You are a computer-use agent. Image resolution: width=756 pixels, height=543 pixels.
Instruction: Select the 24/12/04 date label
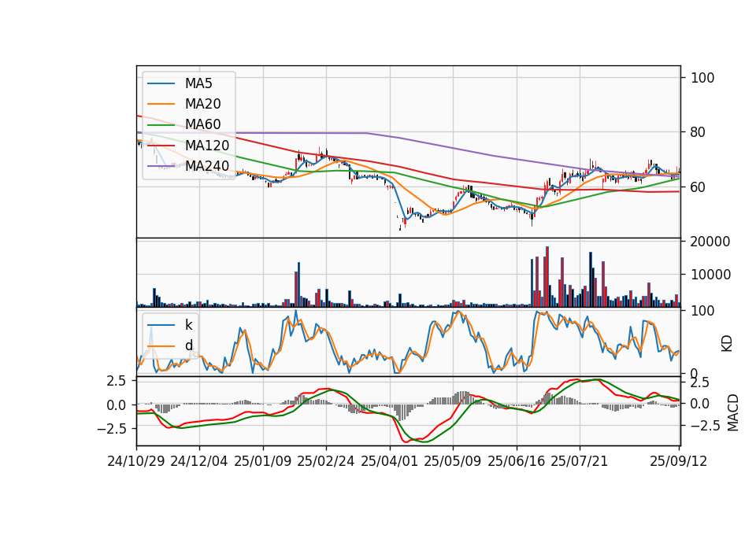coord(199,461)
